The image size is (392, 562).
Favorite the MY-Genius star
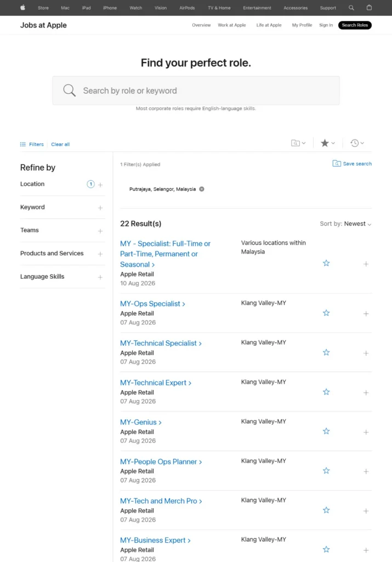326,431
